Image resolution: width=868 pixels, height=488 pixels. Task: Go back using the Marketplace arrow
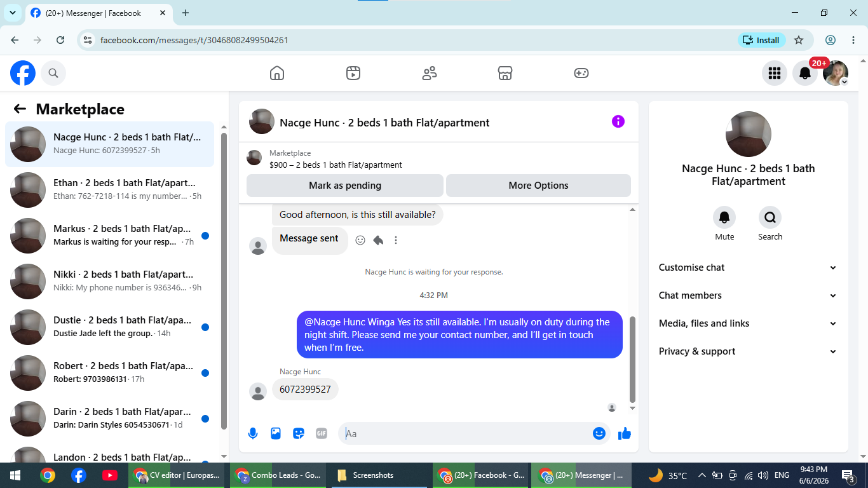click(20, 109)
